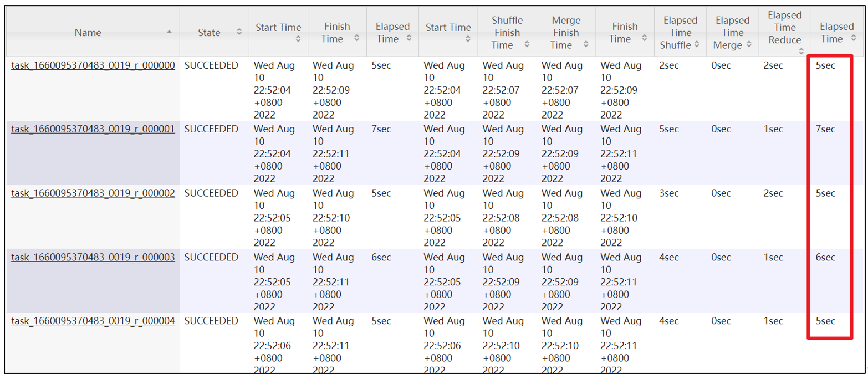Open task_1660095370483_0019_r_000000 link
The image size is (868, 379).
[93, 65]
